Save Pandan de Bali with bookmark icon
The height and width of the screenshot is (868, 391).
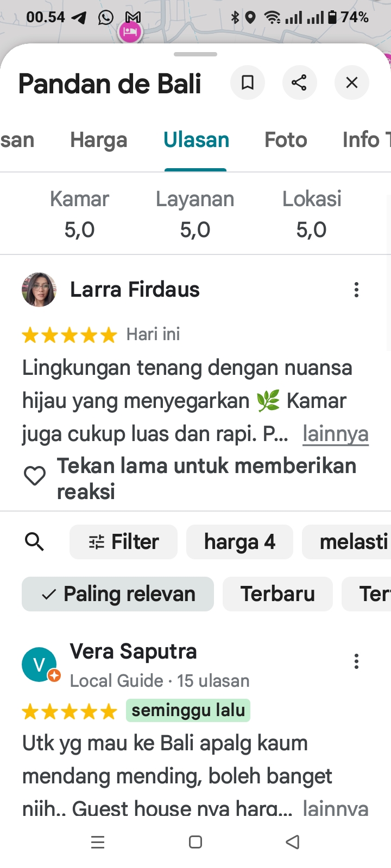tap(248, 82)
